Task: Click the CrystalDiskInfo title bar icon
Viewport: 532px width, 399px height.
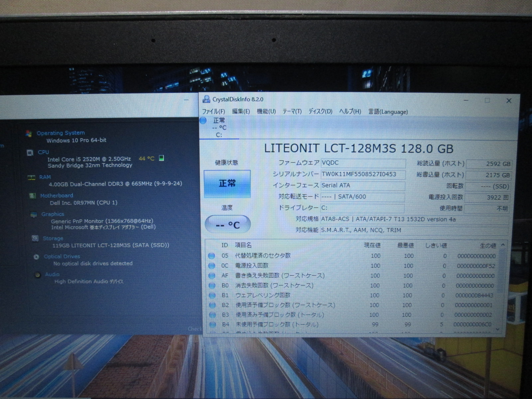Action: coord(206,99)
